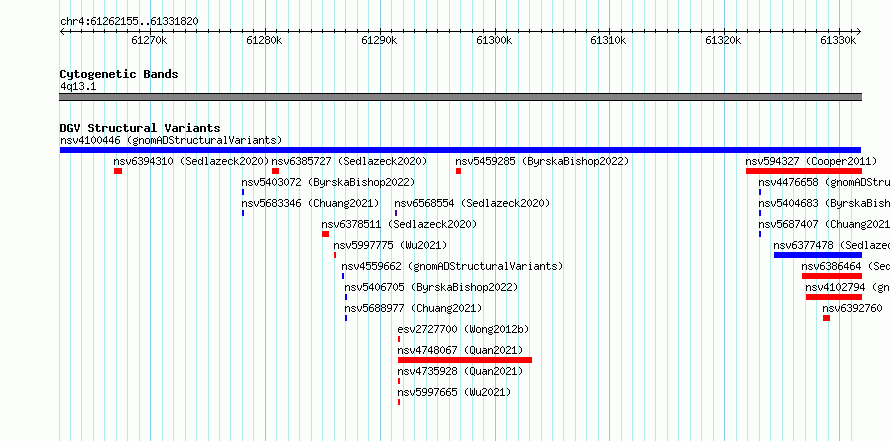Select small red bar under nsv6392760

point(826,318)
